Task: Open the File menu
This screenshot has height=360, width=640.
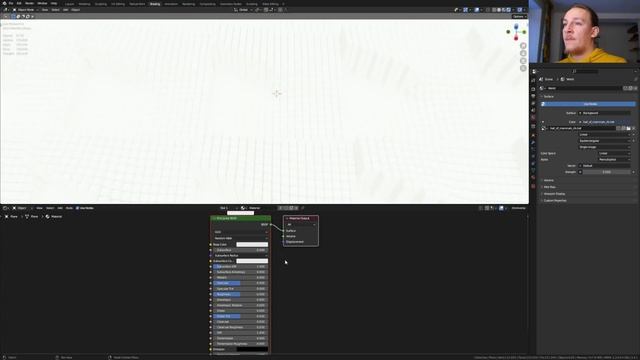Action: tap(11, 3)
